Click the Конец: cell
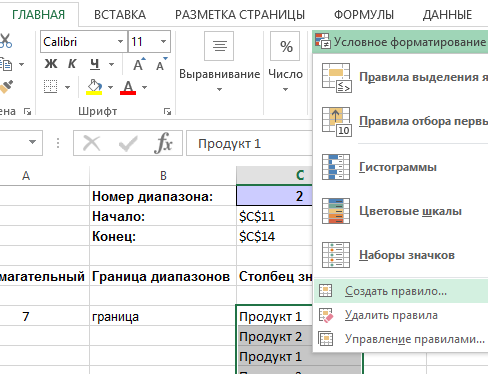The width and height of the screenshot is (488, 374). point(163,236)
